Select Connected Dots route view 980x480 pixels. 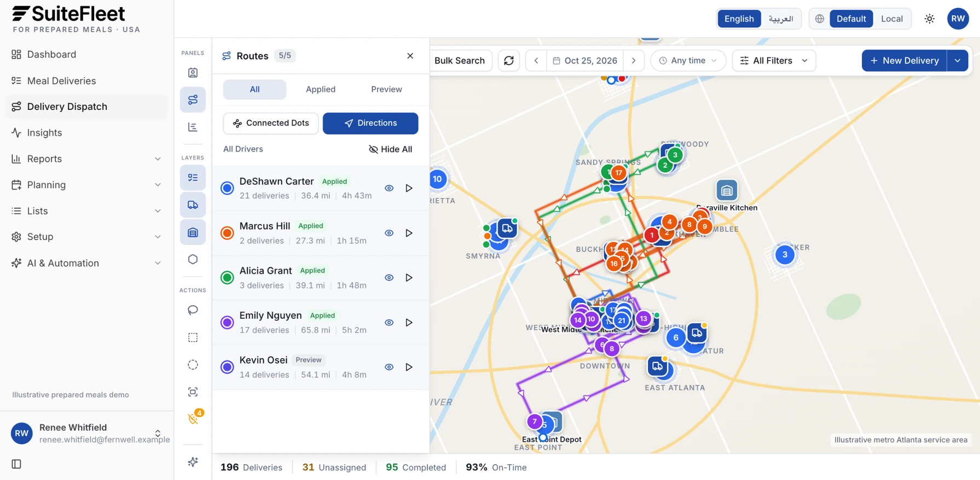271,123
